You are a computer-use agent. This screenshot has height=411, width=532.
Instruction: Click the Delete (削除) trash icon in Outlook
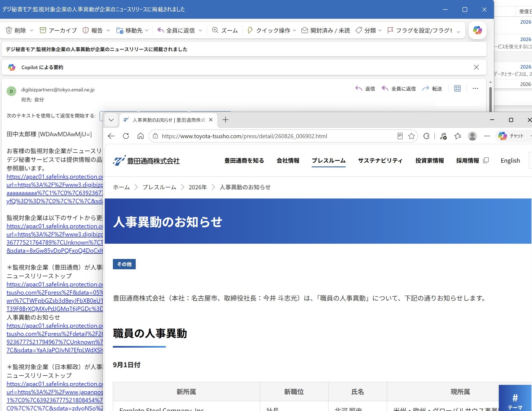9,30
